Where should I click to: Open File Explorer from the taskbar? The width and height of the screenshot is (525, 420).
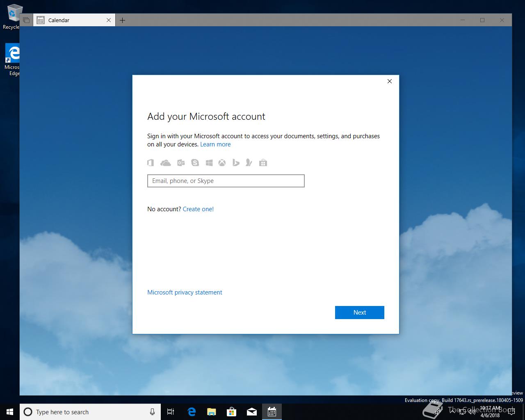[x=212, y=412]
